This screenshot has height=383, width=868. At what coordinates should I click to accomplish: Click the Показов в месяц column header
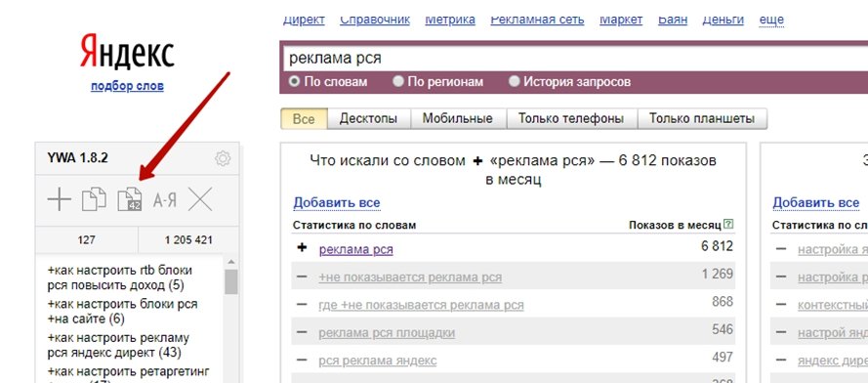click(675, 225)
